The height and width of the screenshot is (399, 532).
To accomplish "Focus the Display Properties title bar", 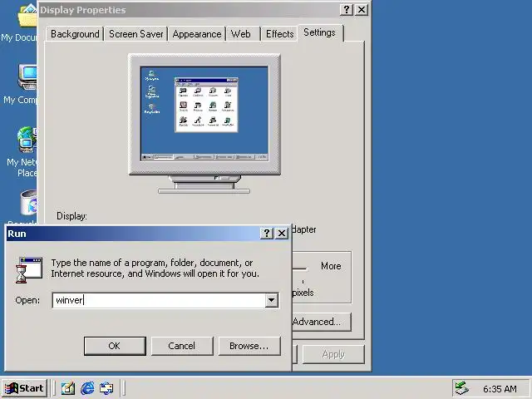I will [189, 10].
